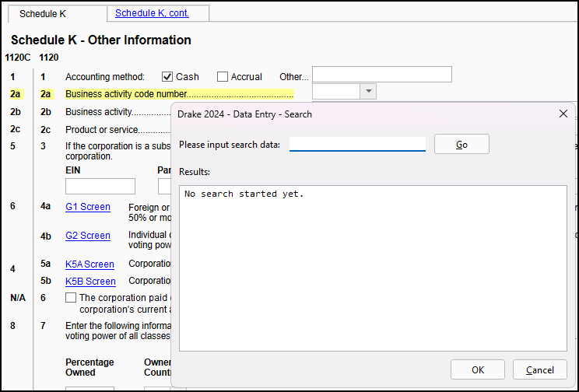579x392 pixels.
Task: Click the search data input field
Action: 357,144
